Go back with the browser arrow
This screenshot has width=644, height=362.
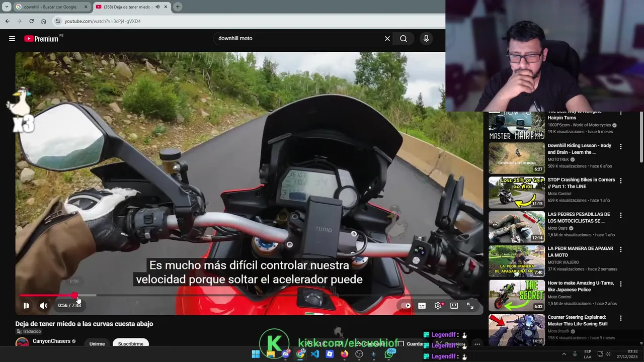click(x=7, y=21)
